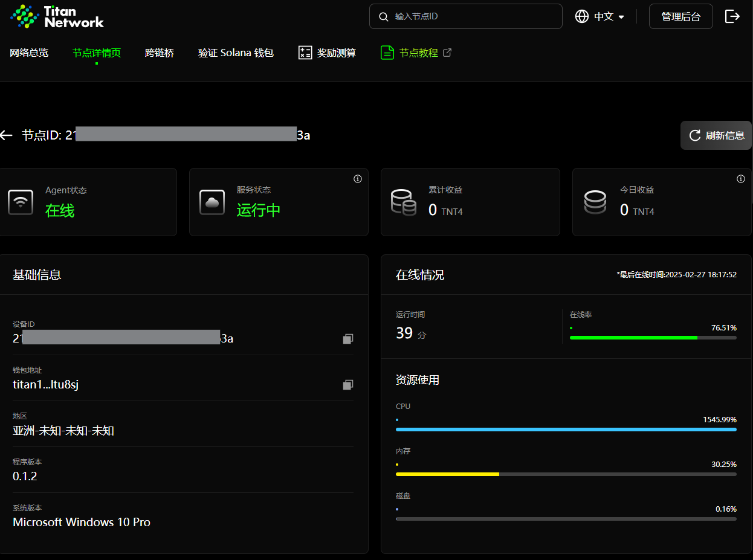Viewport: 753px width, 560px height.
Task: Click the 30.25% memory value
Action: coord(724,465)
